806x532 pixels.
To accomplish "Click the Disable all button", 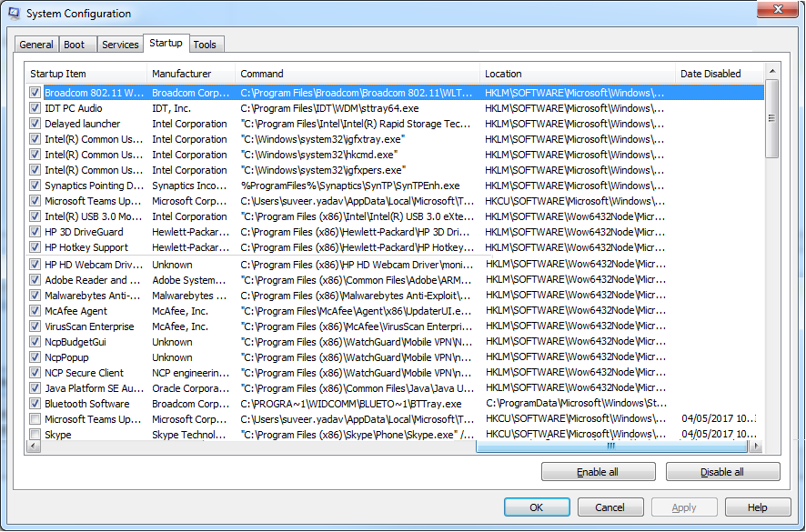I will click(x=722, y=472).
